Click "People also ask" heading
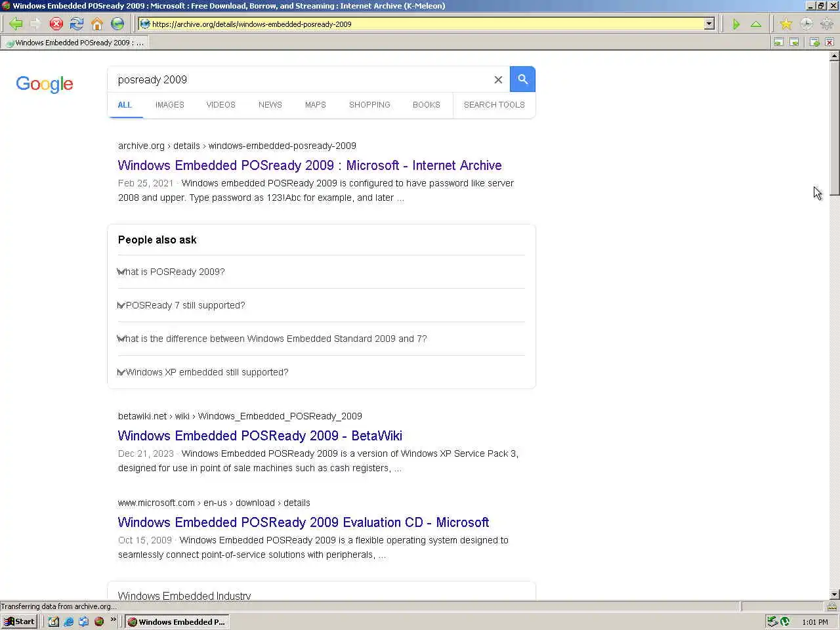The height and width of the screenshot is (630, 840). [157, 240]
